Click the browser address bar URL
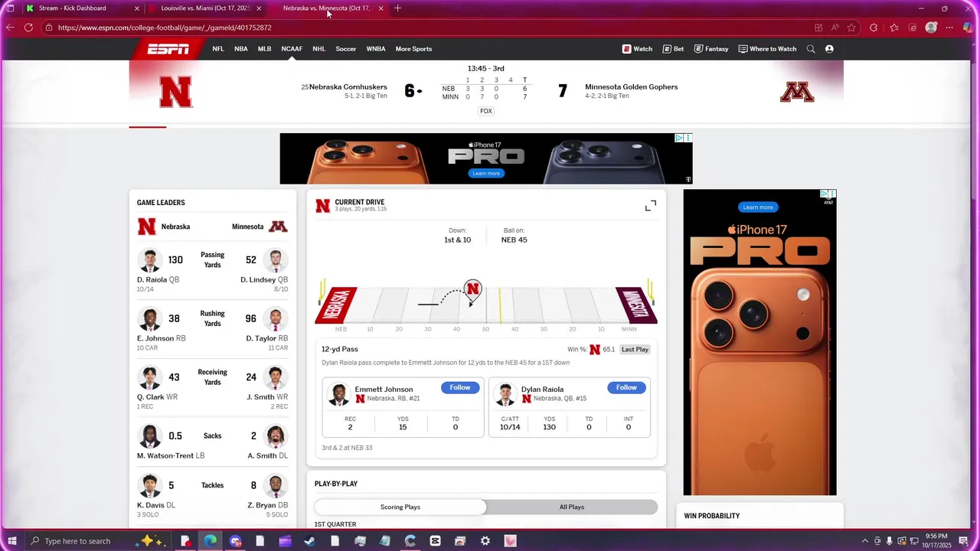980x551 pixels. click(x=165, y=28)
